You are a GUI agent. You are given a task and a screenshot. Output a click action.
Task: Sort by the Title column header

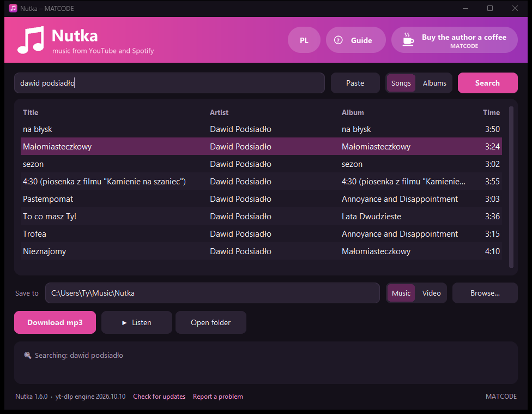click(x=31, y=112)
